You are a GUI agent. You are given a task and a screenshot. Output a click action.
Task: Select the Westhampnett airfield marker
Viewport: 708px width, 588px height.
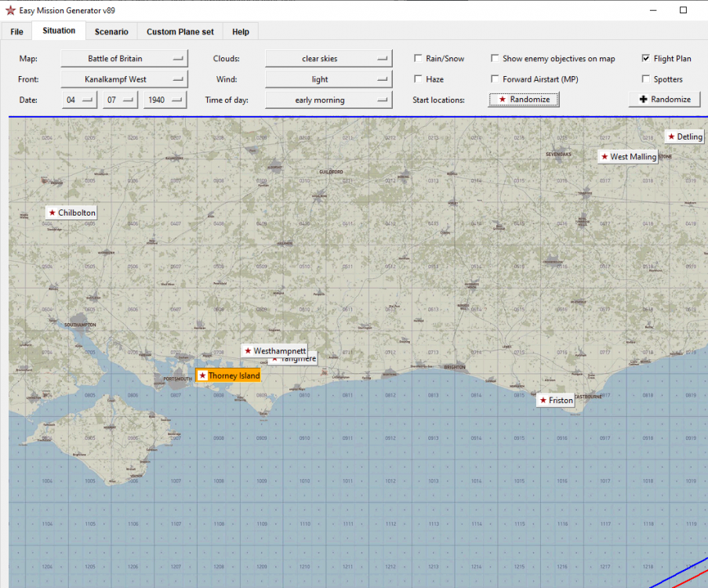pyautogui.click(x=274, y=351)
